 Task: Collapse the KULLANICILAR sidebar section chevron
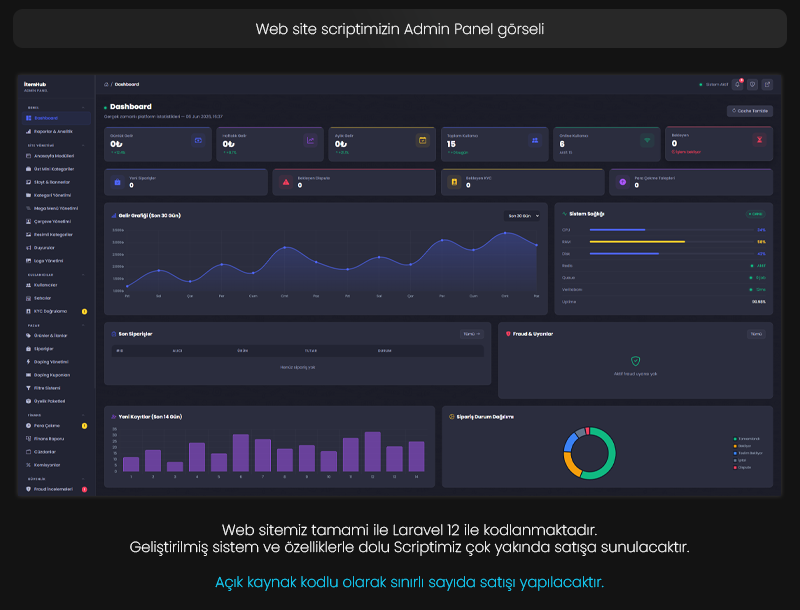click(83, 275)
